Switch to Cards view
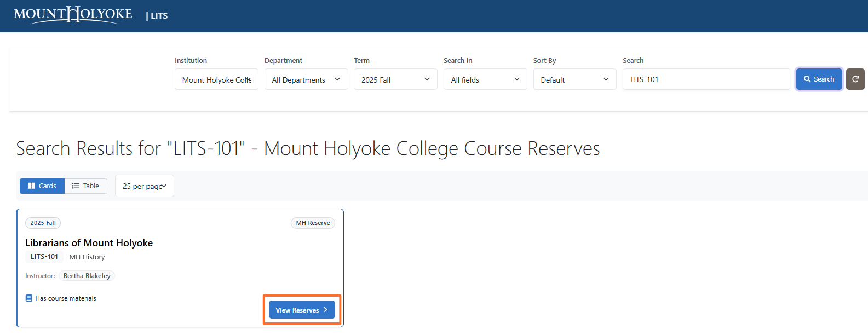Screen dimensions: 868x335 42,186
